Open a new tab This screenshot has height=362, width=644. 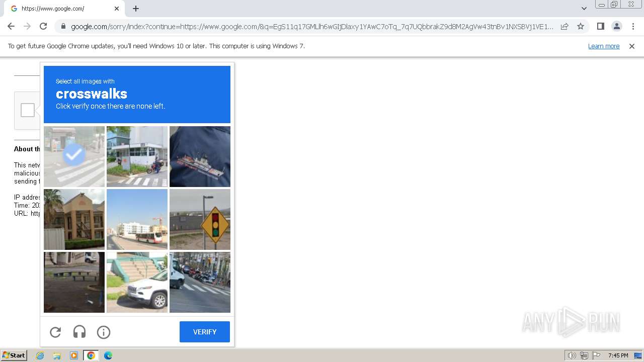tap(136, 9)
